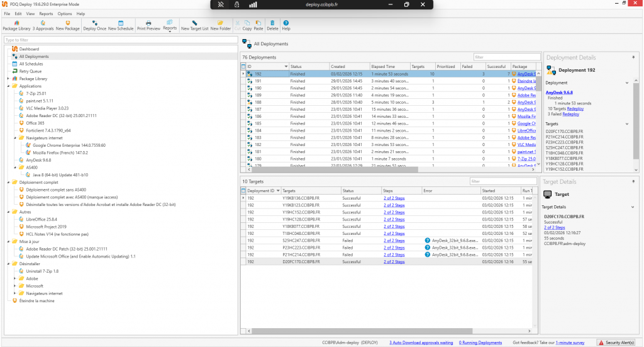Open the 1-minute survey link
Screen dimensions: 644x347
pyautogui.click(x=570, y=343)
